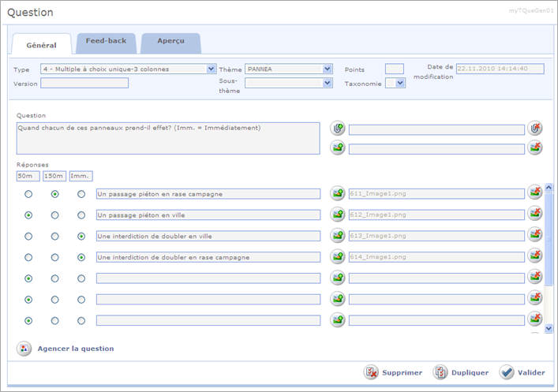This screenshot has height=392, width=558.
Task: Click the add image icon for 614_Image1.png
Action: pyautogui.click(x=338, y=256)
